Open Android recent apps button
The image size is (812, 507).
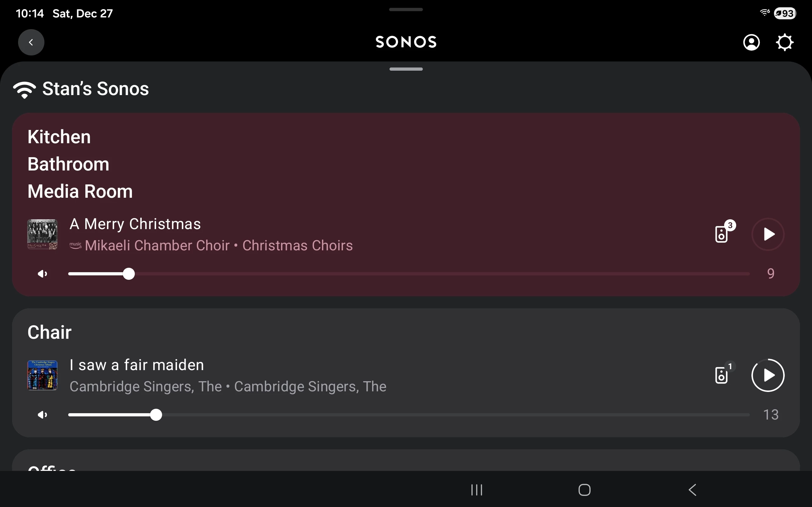[476, 490]
